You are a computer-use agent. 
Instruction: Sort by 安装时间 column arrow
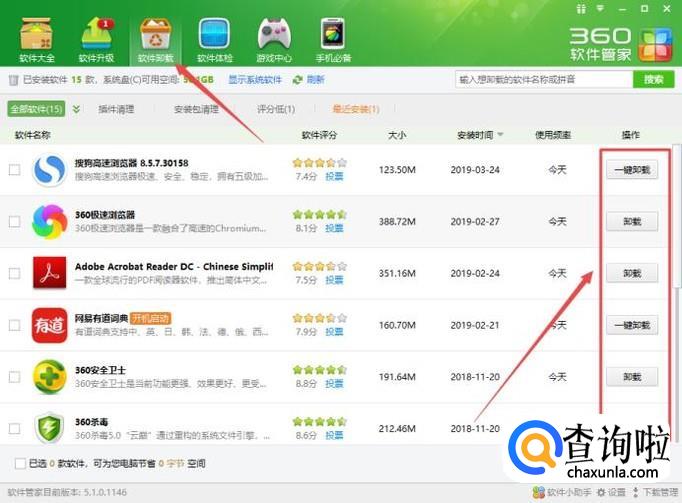coord(500,134)
